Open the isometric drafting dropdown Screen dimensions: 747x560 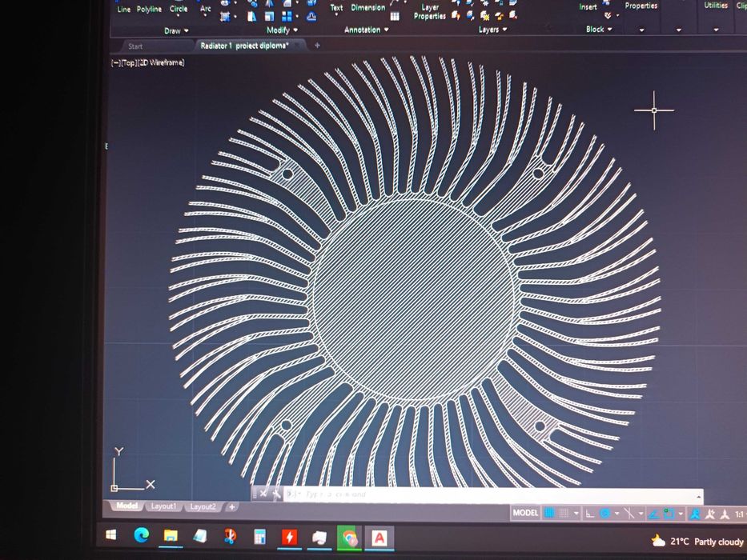[x=641, y=514]
